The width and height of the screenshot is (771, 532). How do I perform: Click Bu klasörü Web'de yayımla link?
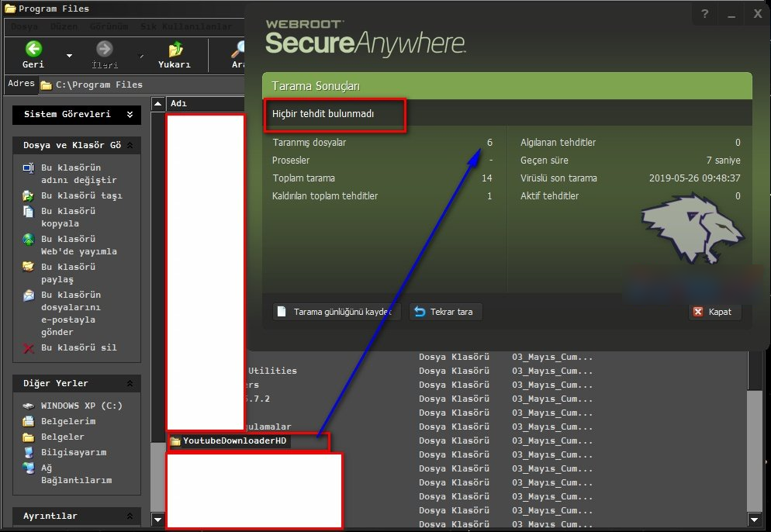coord(78,245)
